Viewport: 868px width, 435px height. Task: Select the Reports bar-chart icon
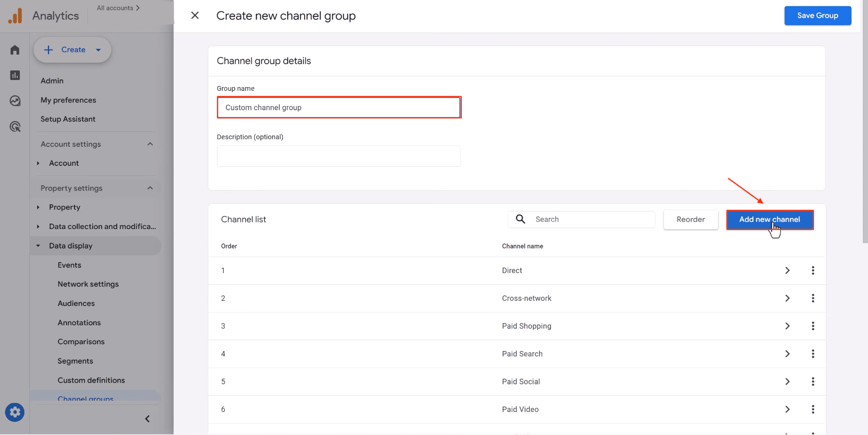click(14, 75)
